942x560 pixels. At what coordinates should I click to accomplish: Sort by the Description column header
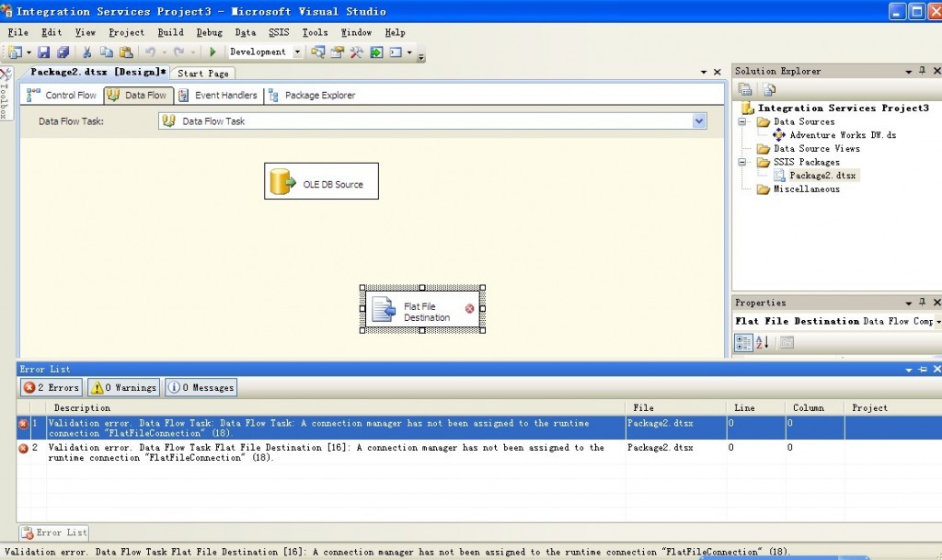(336, 407)
